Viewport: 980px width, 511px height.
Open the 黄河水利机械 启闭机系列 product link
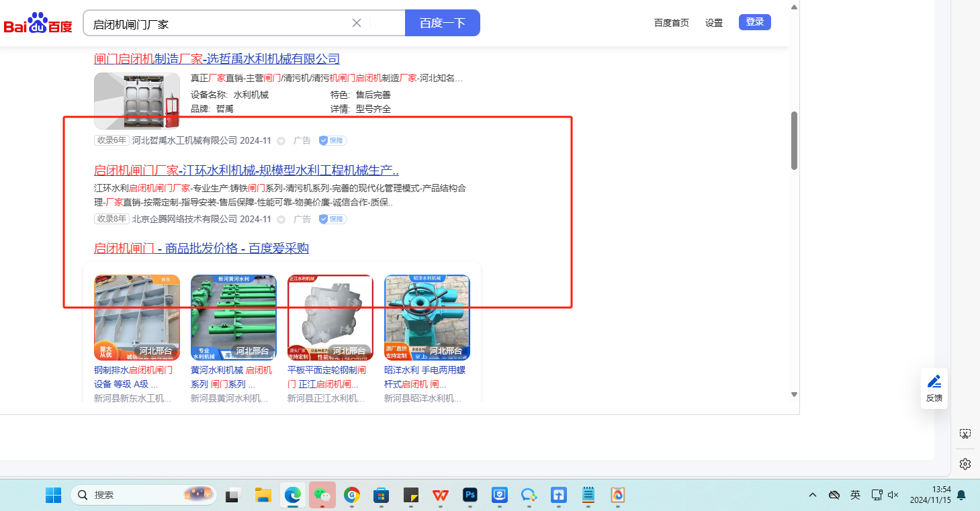pyautogui.click(x=232, y=377)
